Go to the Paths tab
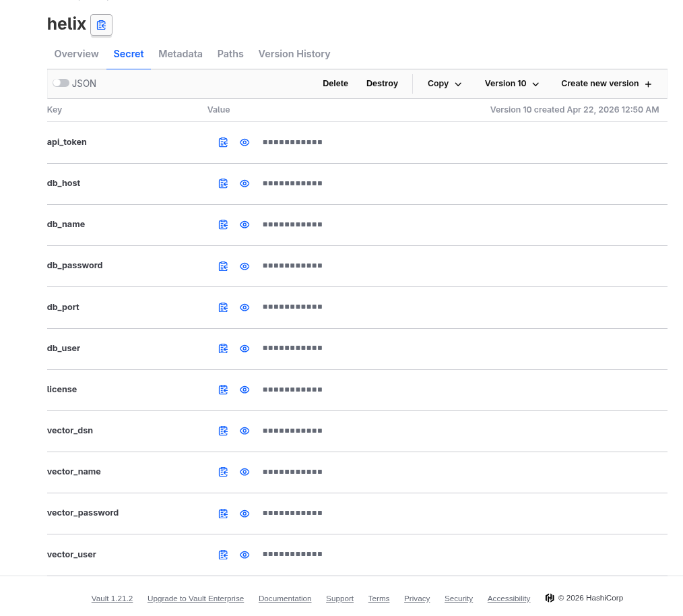683x616 pixels. (230, 54)
